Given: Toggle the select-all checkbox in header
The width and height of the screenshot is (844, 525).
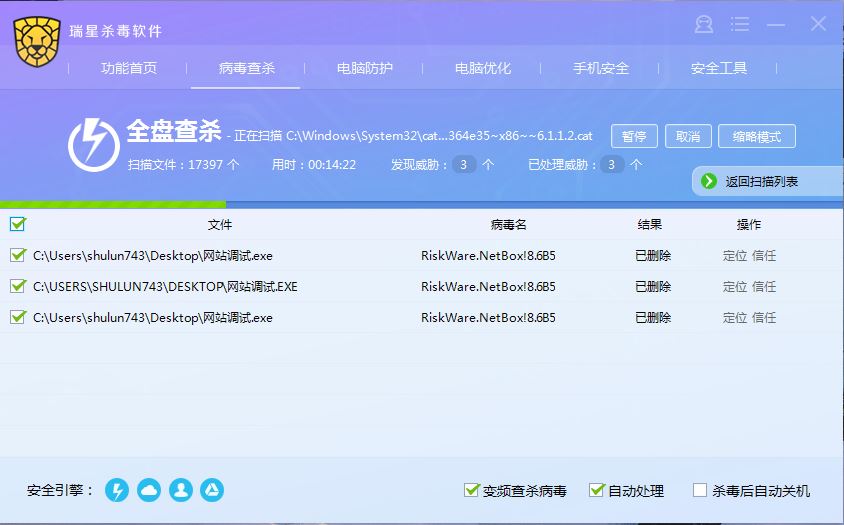Looking at the screenshot, I should [x=18, y=223].
